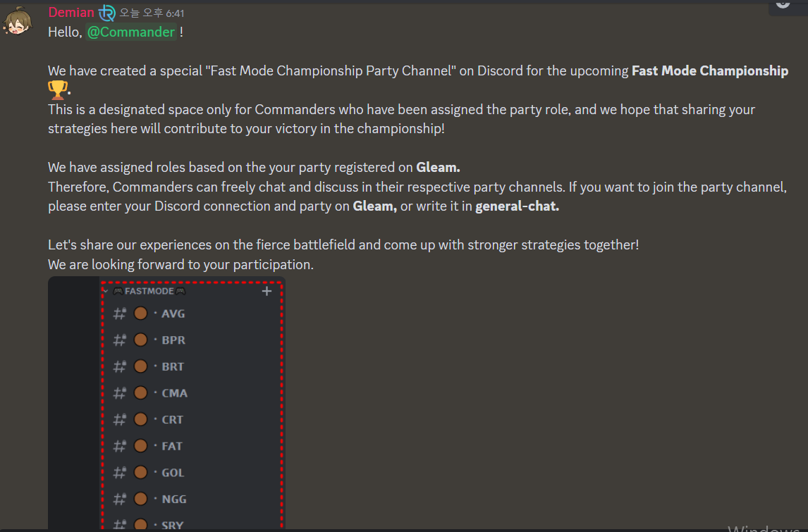Collapse the FASTMODE category chevron
This screenshot has width=808, height=532.
click(105, 292)
